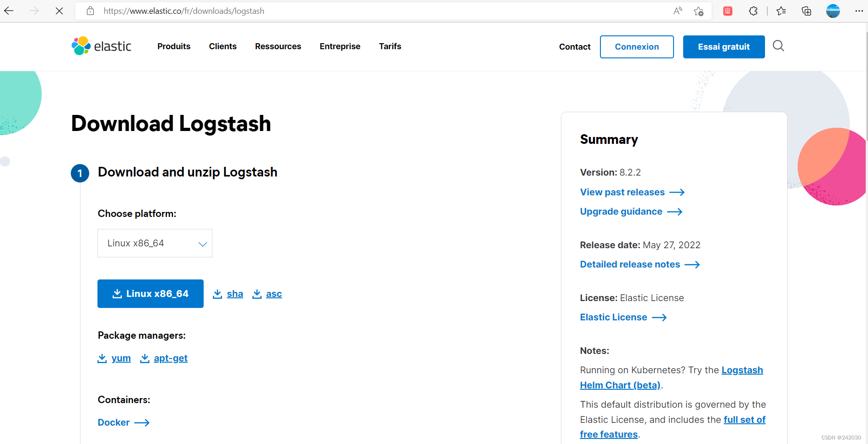Click the Elastic logo
Screen dimensions: 868x444
[102, 46]
